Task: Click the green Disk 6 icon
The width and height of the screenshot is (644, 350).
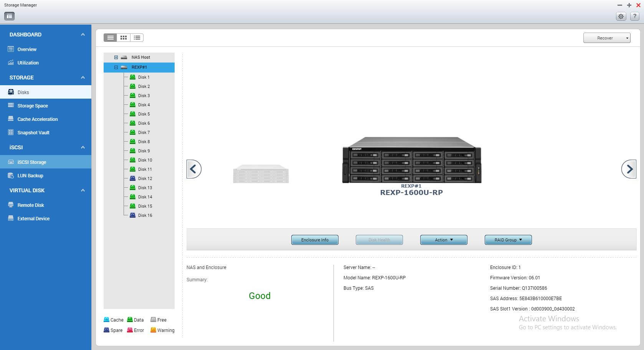Action: pyautogui.click(x=132, y=123)
